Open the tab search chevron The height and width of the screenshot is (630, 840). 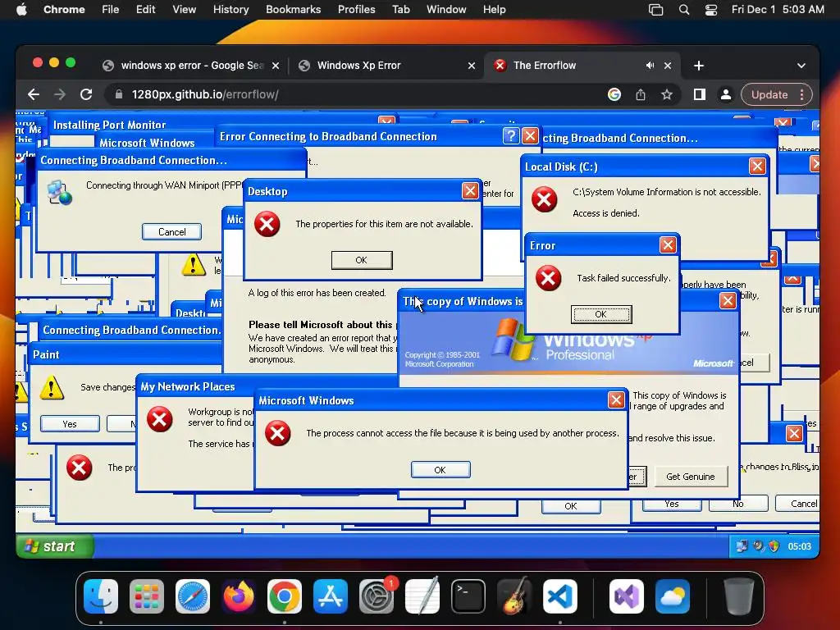click(x=801, y=66)
